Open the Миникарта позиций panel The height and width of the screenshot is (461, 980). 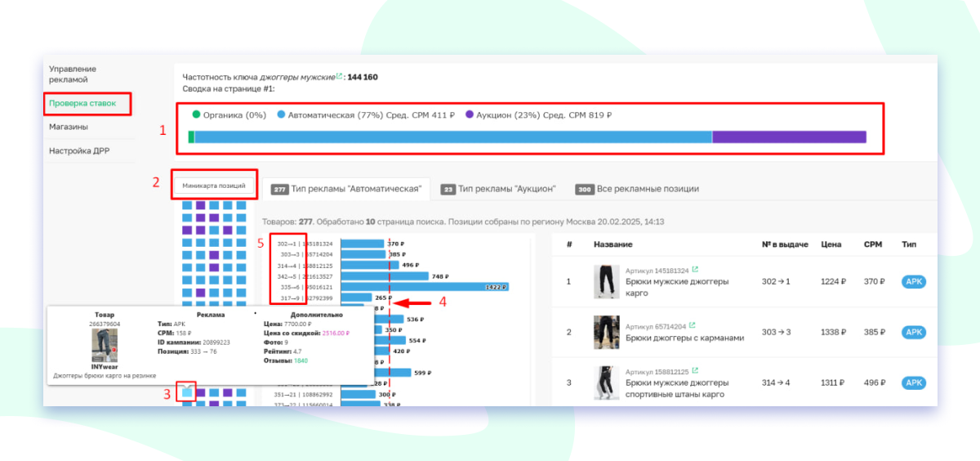[214, 186]
